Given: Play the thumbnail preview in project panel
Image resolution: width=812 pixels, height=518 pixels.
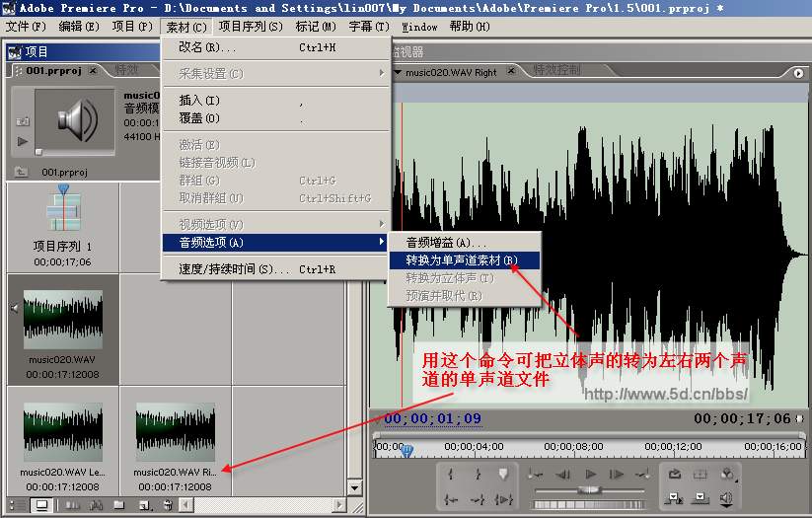Looking at the screenshot, I should (x=23, y=141).
